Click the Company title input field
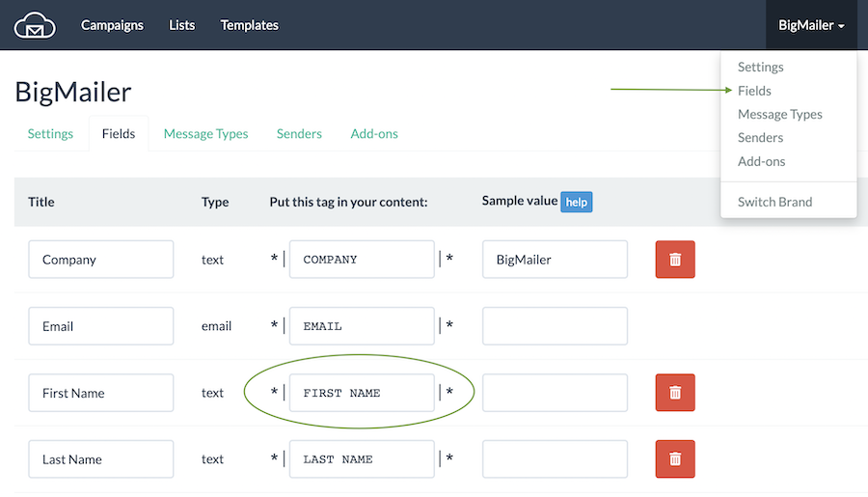Viewport: 868px width, 497px height. click(100, 260)
